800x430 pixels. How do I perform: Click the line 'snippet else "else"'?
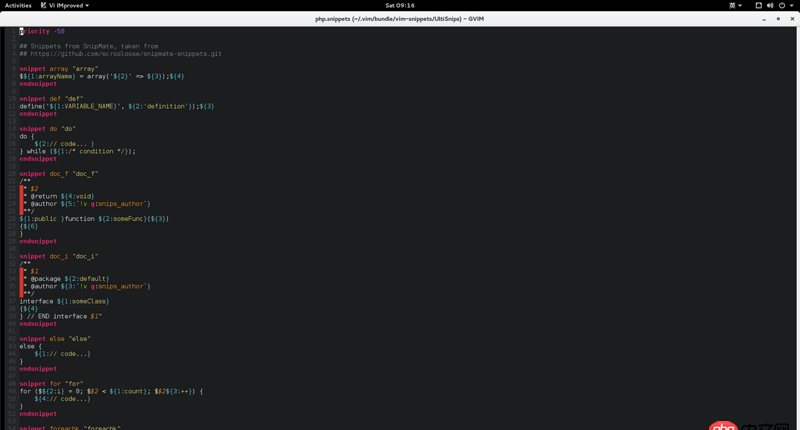[55, 339]
